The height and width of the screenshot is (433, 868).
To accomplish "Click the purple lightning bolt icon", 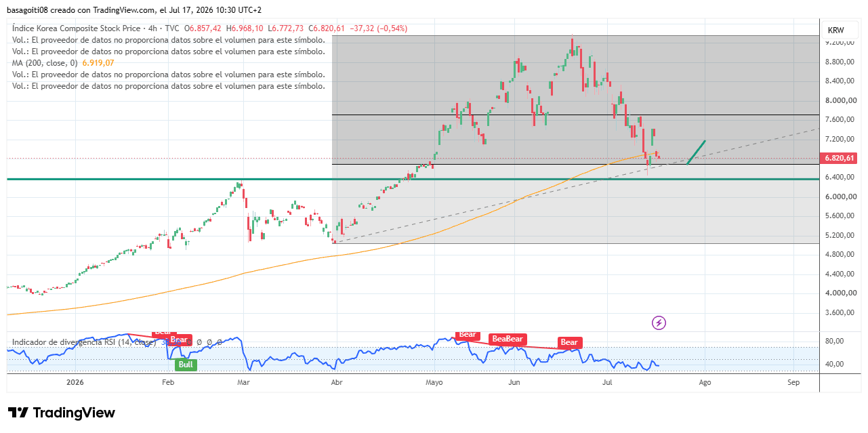I will click(659, 323).
